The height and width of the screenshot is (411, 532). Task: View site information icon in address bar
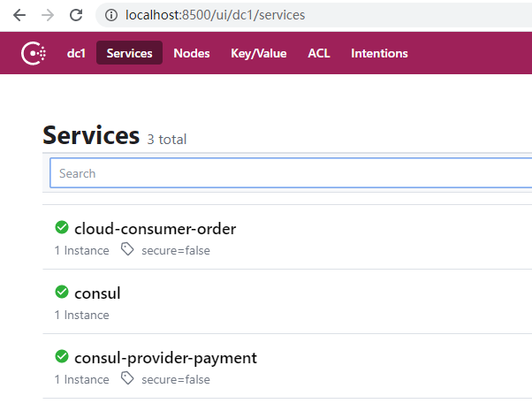(111, 15)
